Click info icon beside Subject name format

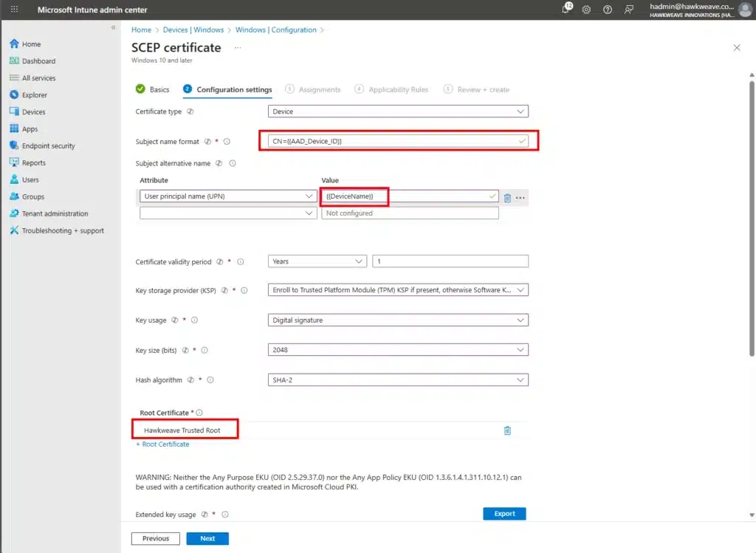pos(227,142)
